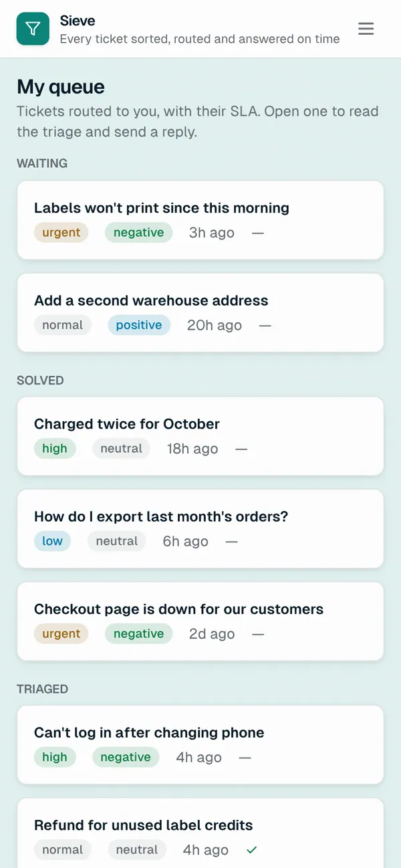Open "Refund for unused label credits" ticket

click(200, 833)
